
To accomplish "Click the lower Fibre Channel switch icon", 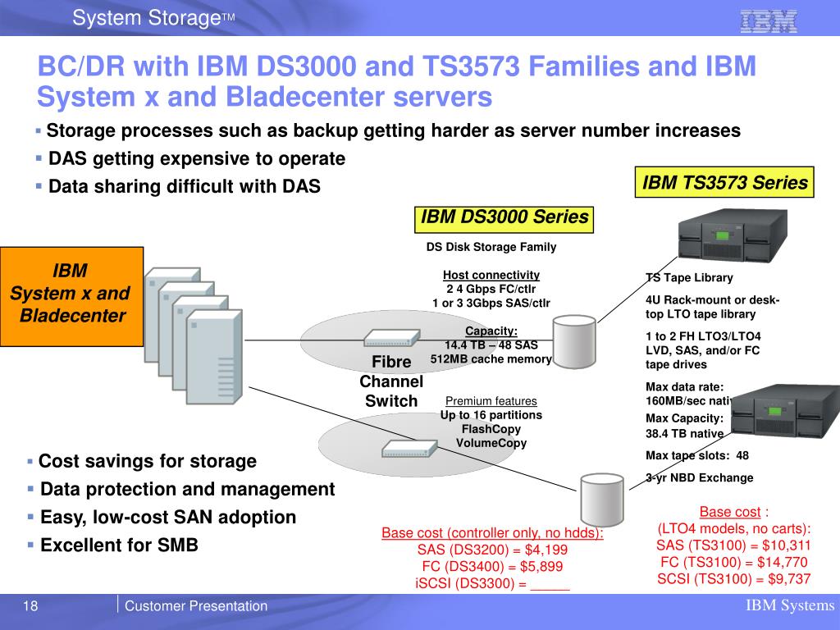I will 409,449.
